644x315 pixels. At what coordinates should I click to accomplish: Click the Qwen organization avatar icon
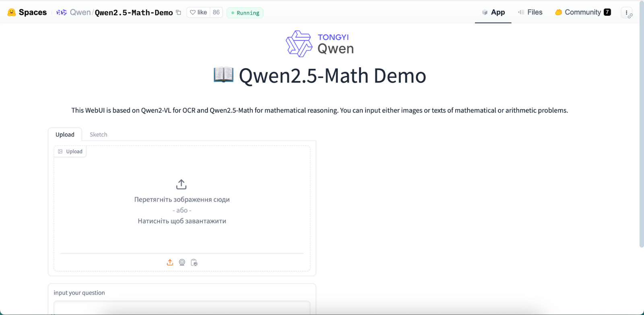[62, 12]
